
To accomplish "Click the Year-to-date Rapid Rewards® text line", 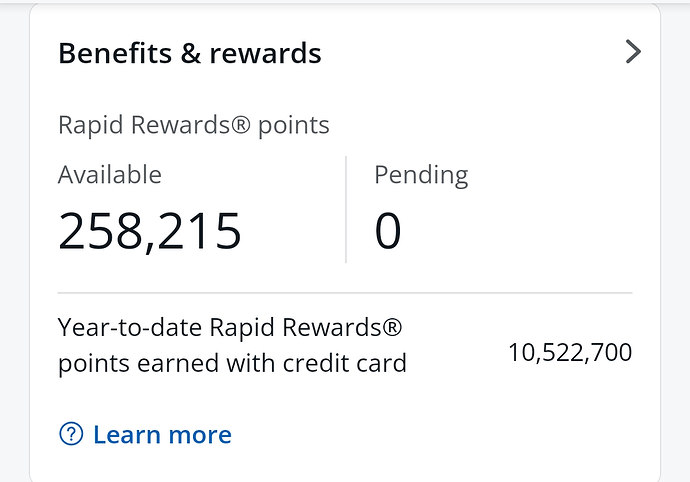I will [x=230, y=327].
